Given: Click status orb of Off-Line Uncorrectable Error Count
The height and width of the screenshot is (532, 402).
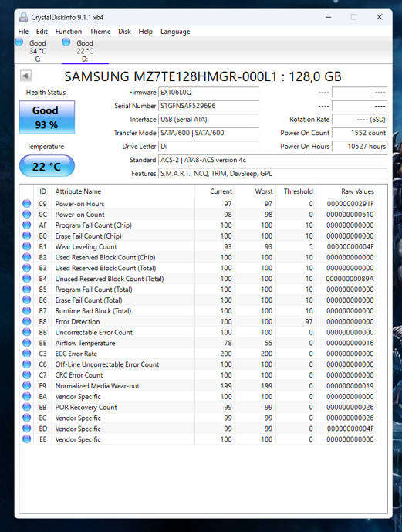Looking at the screenshot, I should click(x=26, y=364).
